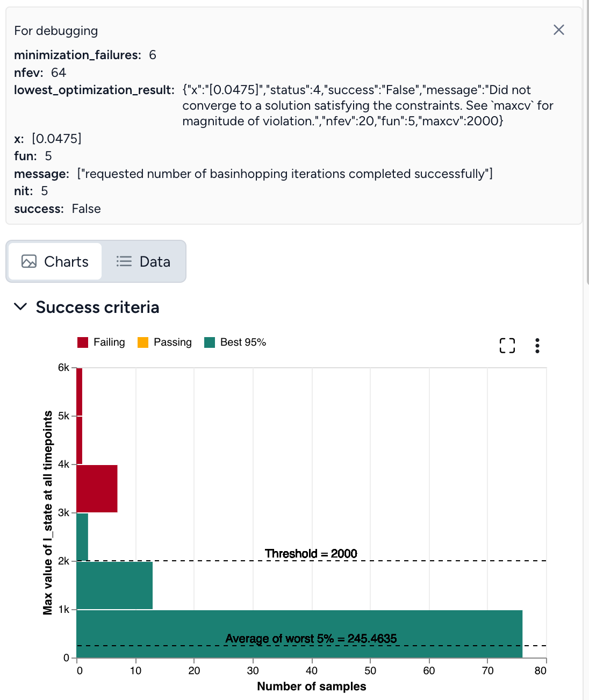Click the lowest_optimization_result label
The width and height of the screenshot is (589, 700).
point(94,90)
